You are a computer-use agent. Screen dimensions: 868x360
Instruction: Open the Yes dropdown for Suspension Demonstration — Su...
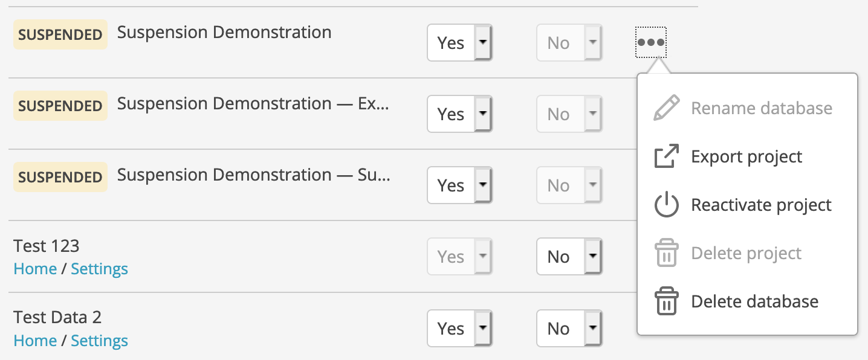[x=459, y=185]
